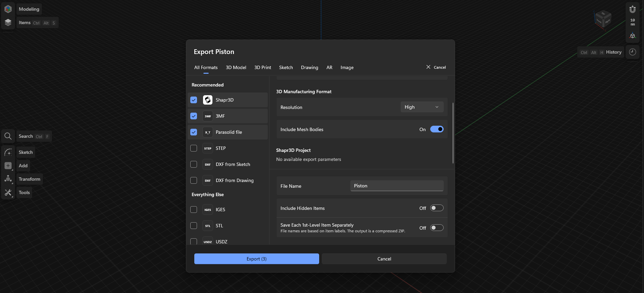Switch to the Image tab
The height and width of the screenshot is (293, 644).
click(x=347, y=67)
